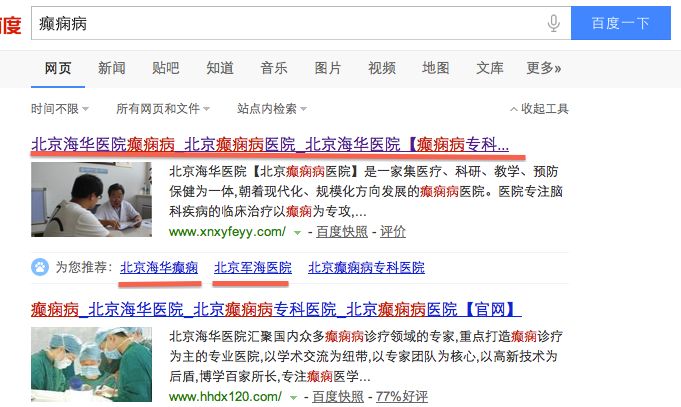This screenshot has height=407, width=681.
Task: Expand the 更多» menu
Action: 544,68
